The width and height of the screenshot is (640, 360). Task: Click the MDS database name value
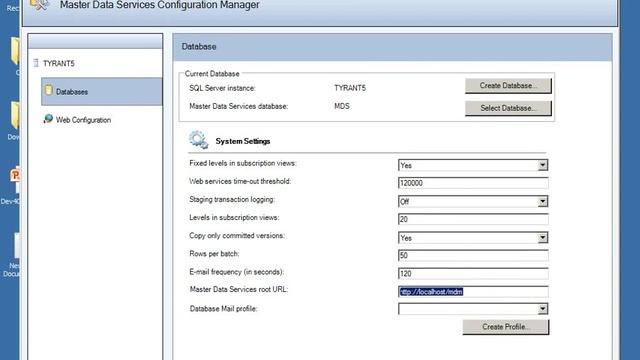342,106
